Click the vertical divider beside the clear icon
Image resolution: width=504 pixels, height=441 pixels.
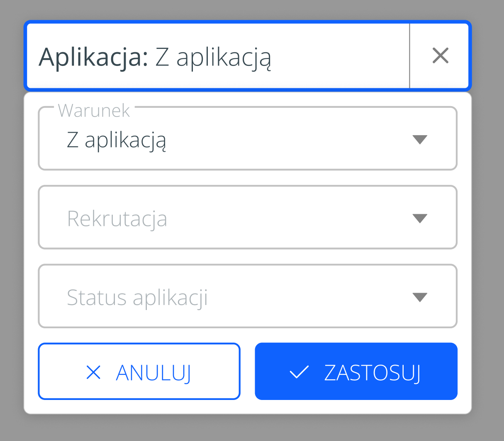point(409,56)
